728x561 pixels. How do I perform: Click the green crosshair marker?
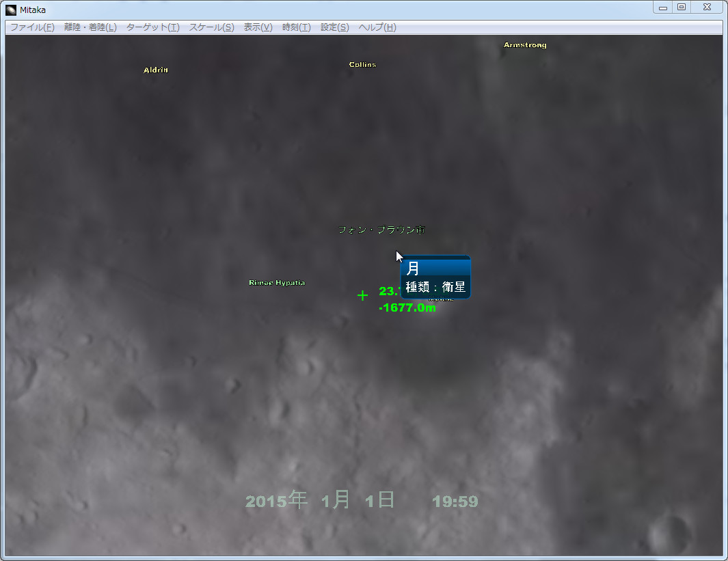(362, 295)
